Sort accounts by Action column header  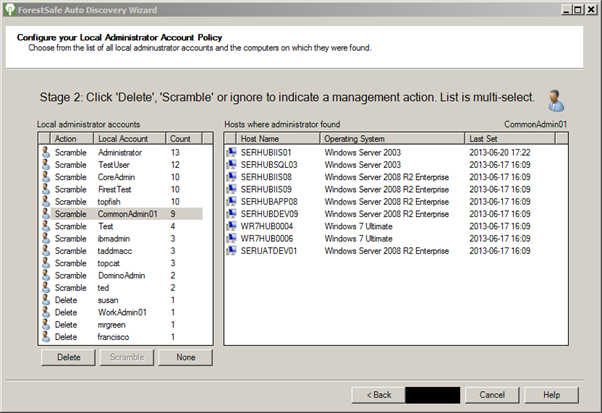(x=71, y=139)
